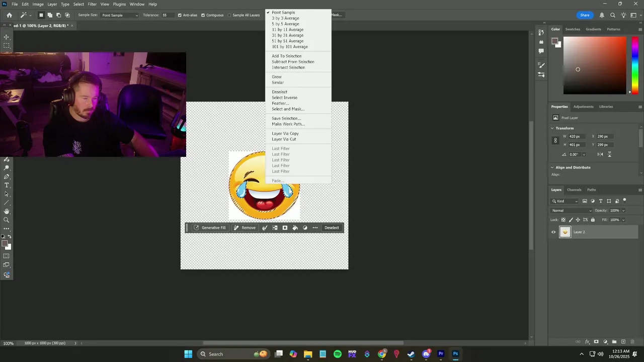This screenshot has width=644, height=362.
Task: Open the layer filter Kind dropdown
Action: click(565, 201)
